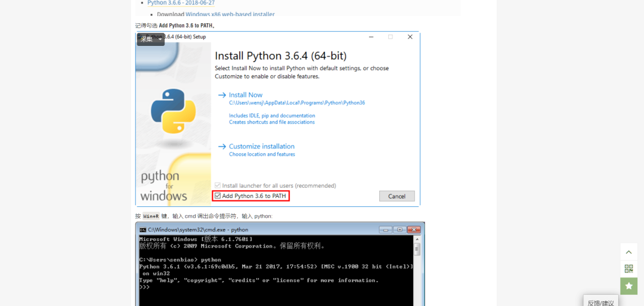Click the Customize installation arrow icon

[222, 147]
